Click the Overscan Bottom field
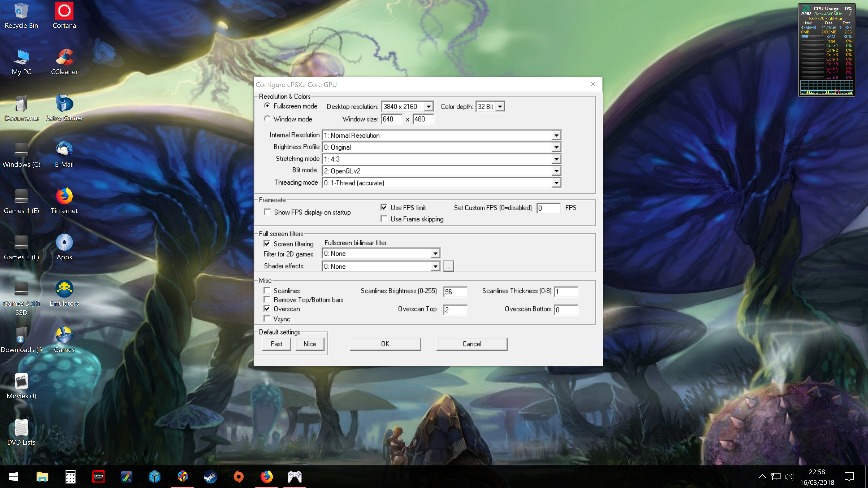 (x=566, y=310)
